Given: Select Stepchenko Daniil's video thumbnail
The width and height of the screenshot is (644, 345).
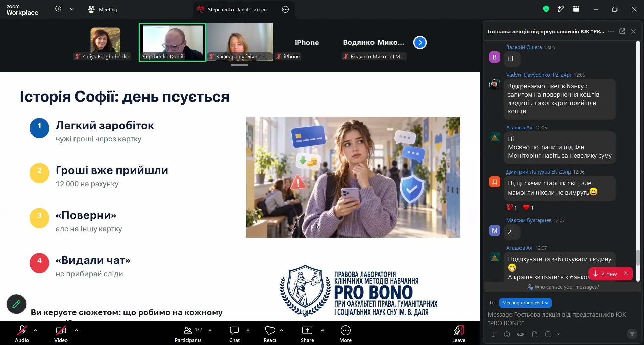Looking at the screenshot, I should pos(172,42).
